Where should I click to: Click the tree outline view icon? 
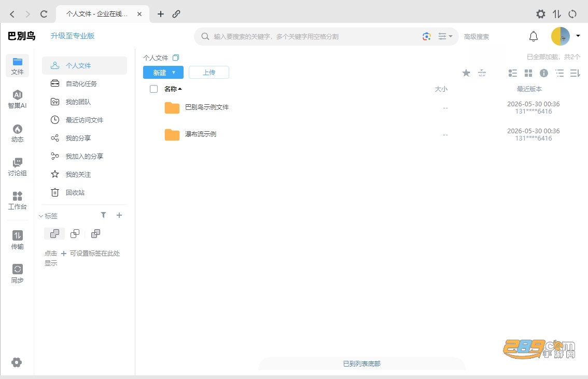click(x=559, y=73)
